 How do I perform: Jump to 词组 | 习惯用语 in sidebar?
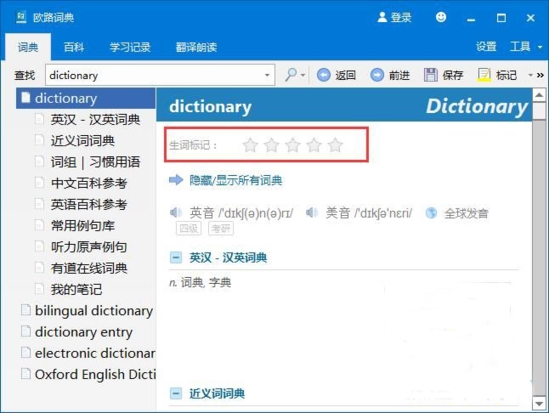point(95,162)
